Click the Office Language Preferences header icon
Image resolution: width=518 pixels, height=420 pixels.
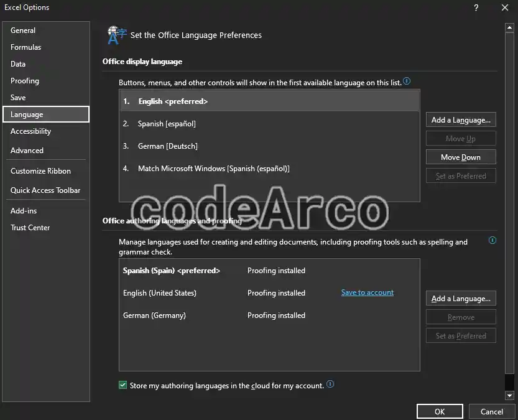click(116, 35)
